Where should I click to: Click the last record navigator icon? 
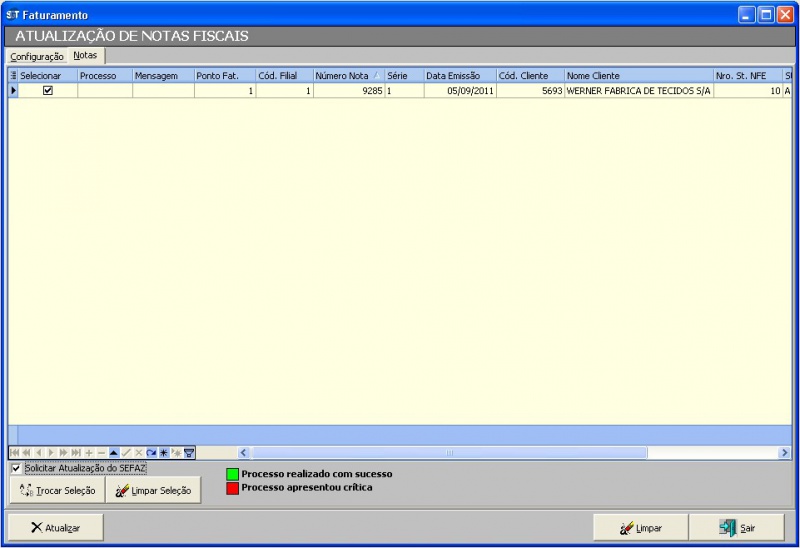(x=76, y=453)
